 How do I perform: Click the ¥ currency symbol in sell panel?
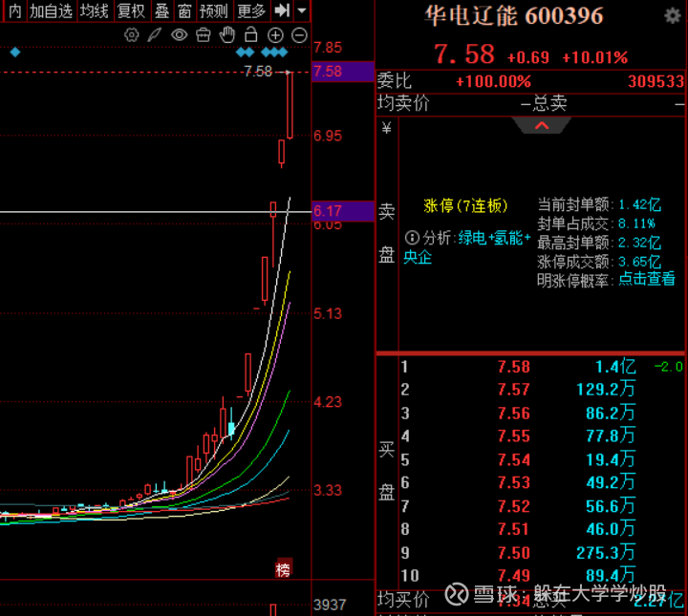pyautogui.click(x=387, y=129)
